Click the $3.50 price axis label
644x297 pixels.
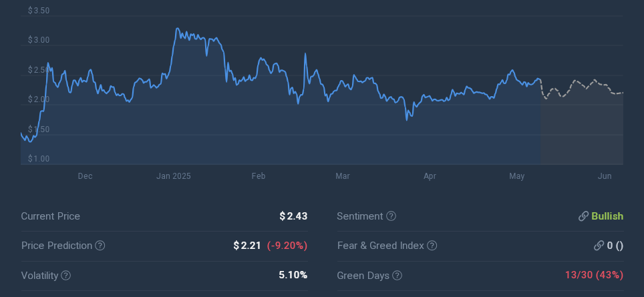[x=39, y=11]
